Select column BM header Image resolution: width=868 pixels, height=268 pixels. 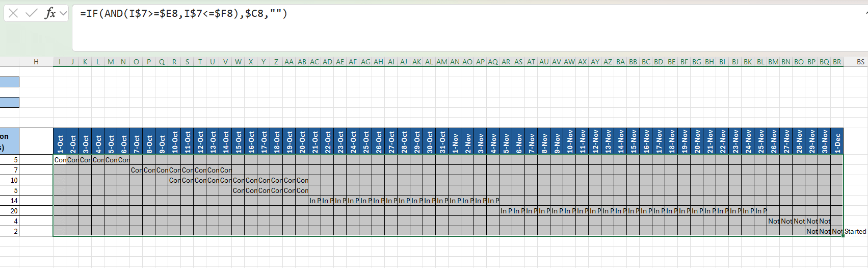773,62
